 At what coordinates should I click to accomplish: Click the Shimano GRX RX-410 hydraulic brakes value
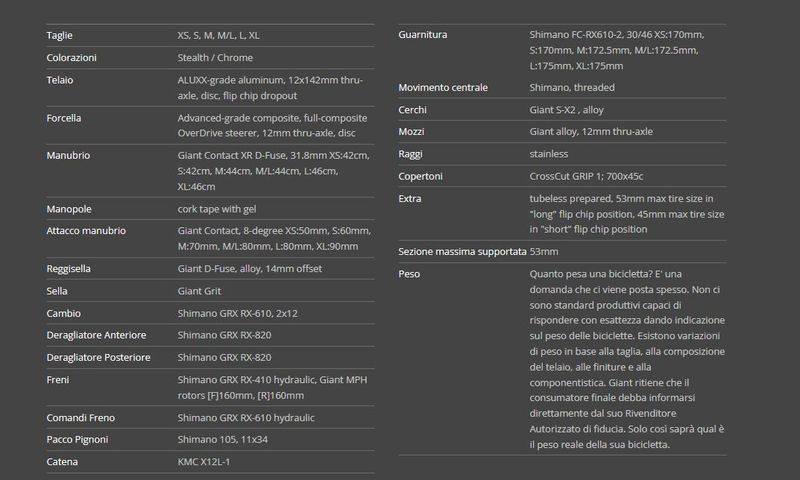(x=272, y=388)
